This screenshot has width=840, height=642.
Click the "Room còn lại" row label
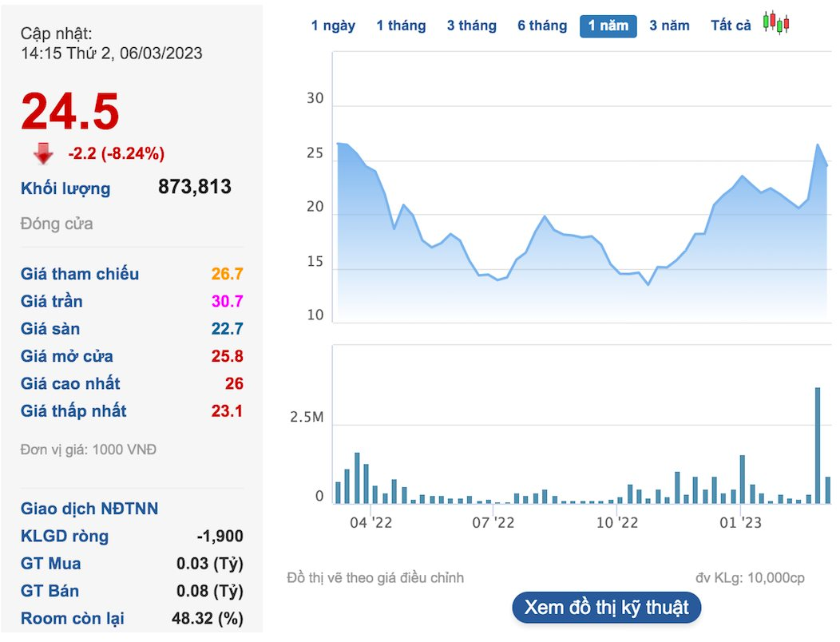[72, 619]
